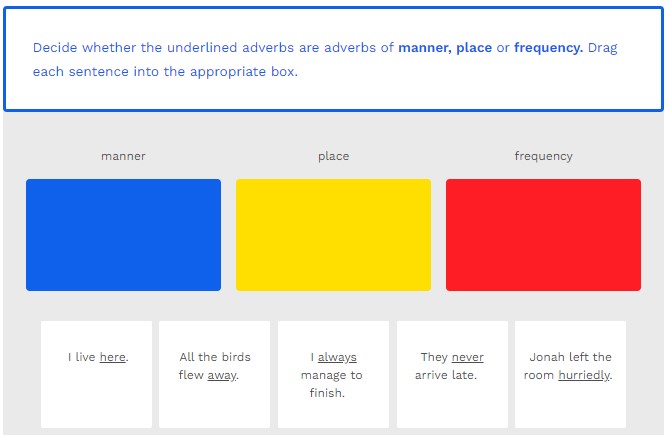Click the underlined word 'never'
This screenshot has width=670, height=435.
[467, 357]
